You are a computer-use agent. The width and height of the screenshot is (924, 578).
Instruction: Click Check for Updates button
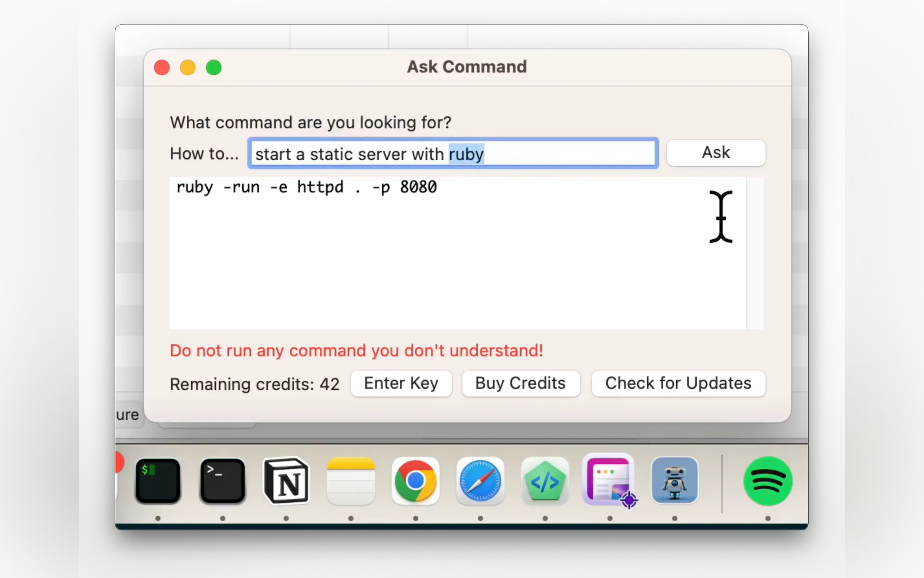(x=678, y=383)
